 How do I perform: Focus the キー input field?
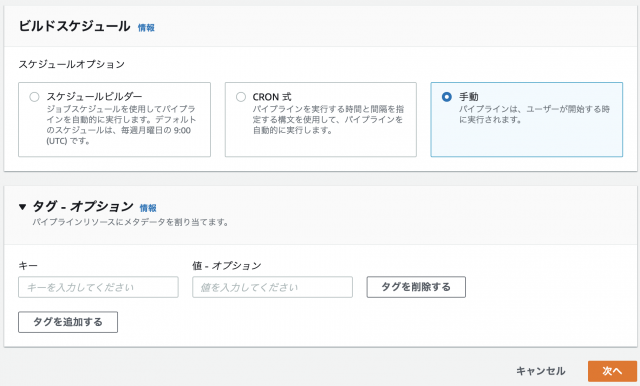click(98, 287)
